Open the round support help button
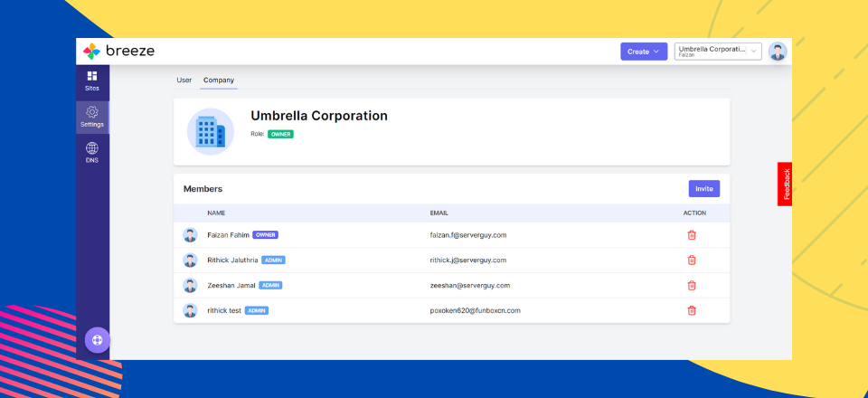 click(x=98, y=339)
